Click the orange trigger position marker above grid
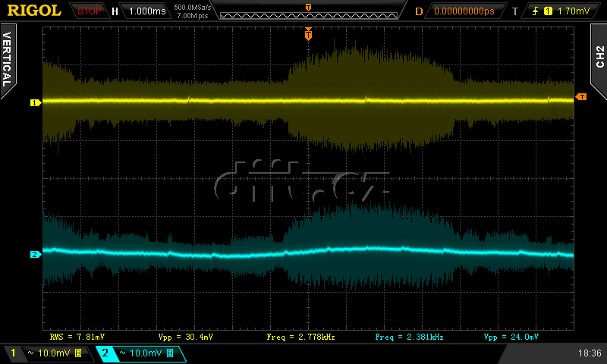The image size is (607, 364). click(308, 34)
